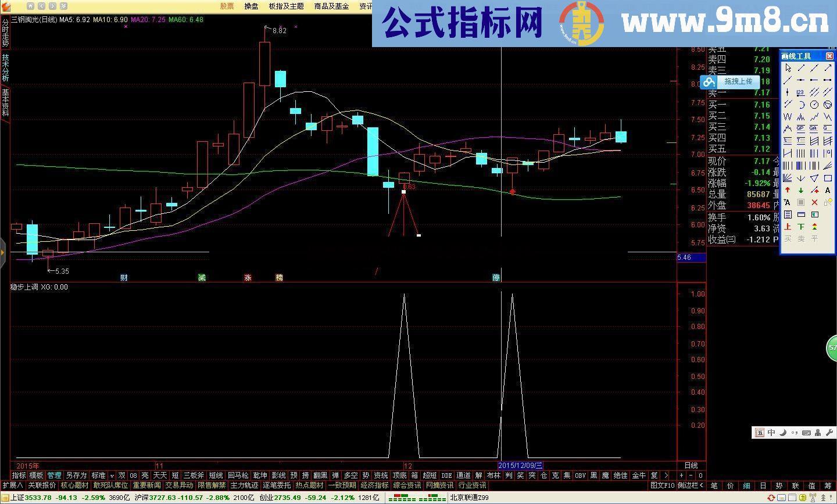This screenshot has width=837, height=504.
Task: Select the GA Gann angles drawing tool
Action: [x=814, y=128]
